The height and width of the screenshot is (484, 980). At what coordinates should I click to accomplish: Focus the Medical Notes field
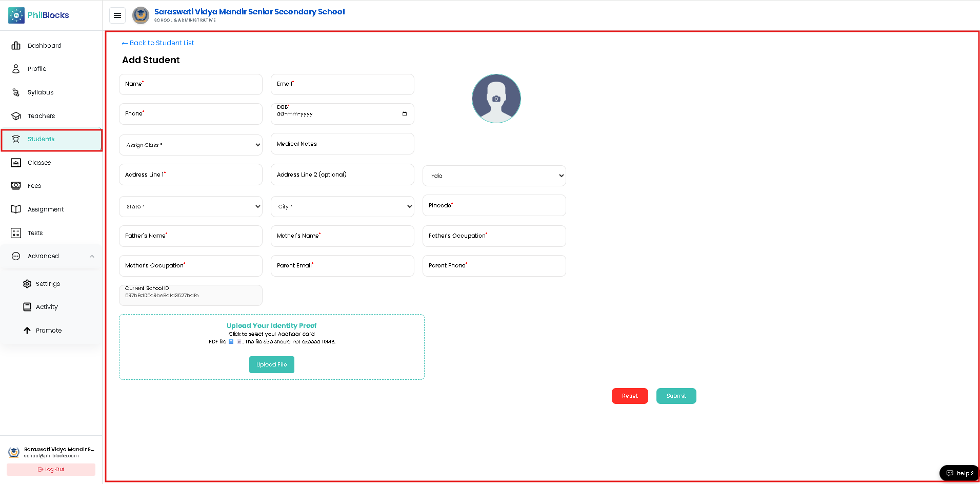343,144
